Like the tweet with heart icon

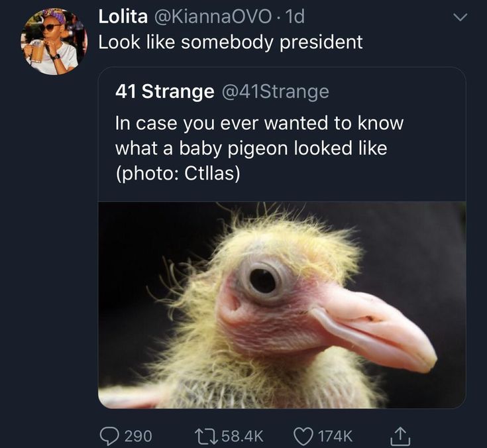pos(303,436)
